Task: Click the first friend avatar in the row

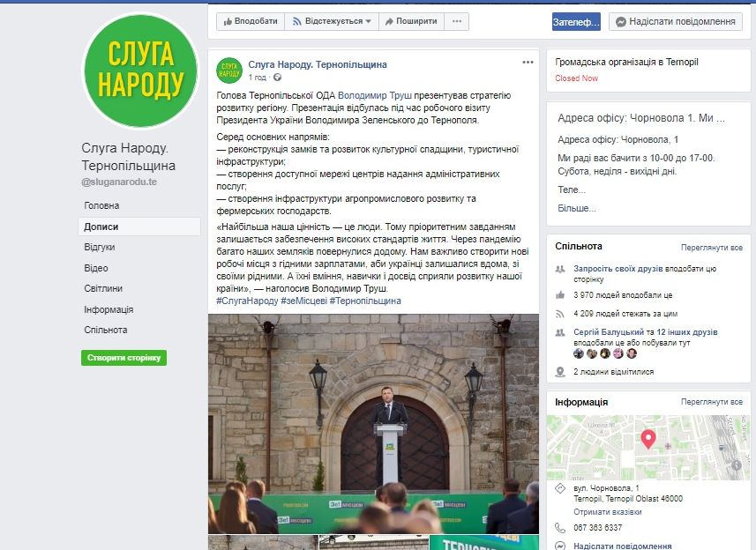Action: [579, 353]
